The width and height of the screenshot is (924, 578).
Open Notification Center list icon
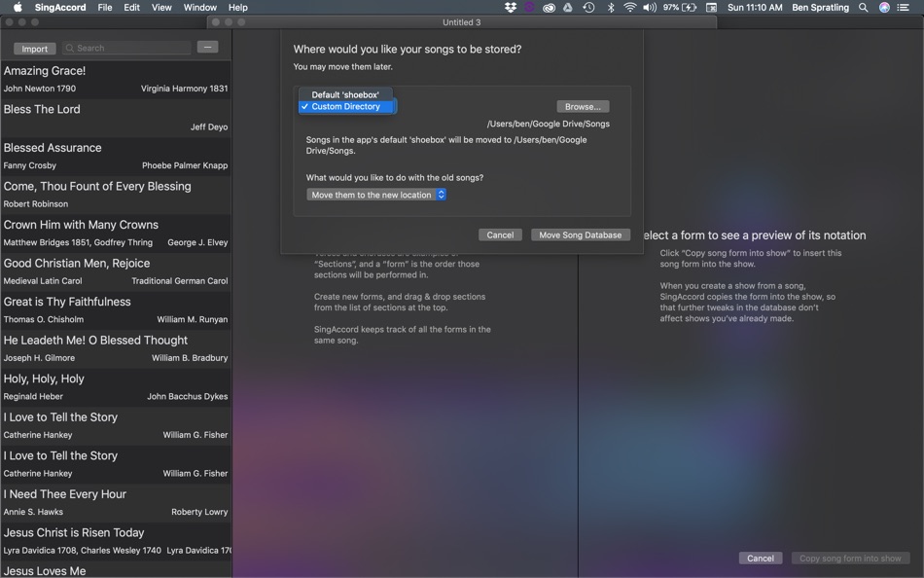click(903, 7)
